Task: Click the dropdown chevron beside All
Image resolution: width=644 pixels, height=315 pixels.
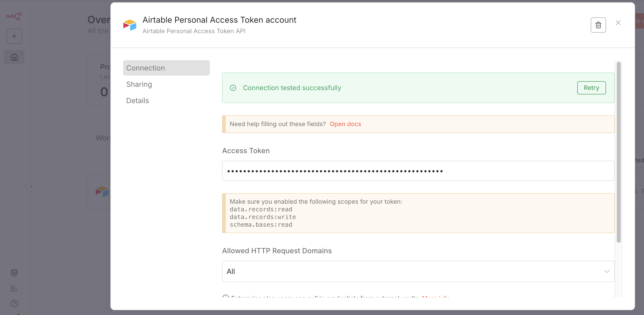Action: [x=607, y=271]
